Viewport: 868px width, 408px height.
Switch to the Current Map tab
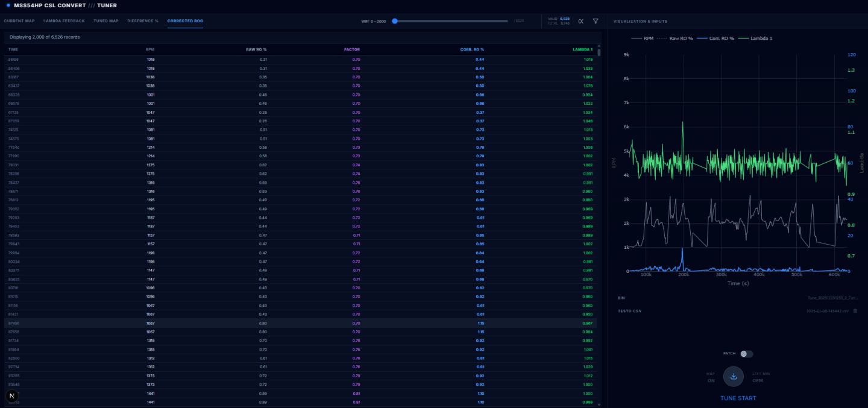[x=19, y=21]
